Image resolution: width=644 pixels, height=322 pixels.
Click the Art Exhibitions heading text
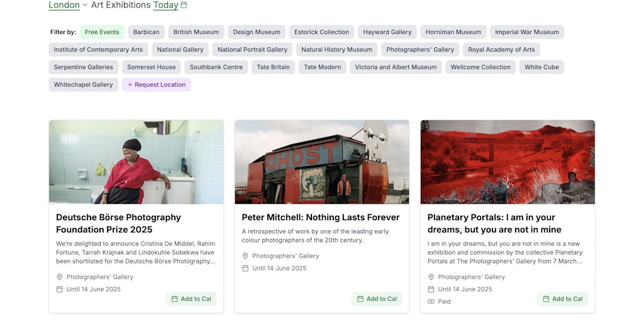(x=121, y=5)
